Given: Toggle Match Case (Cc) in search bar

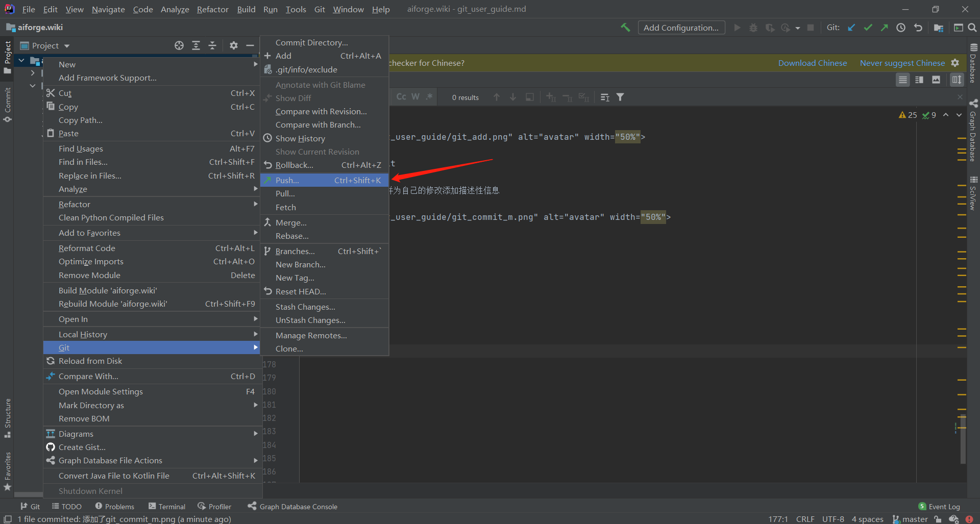Looking at the screenshot, I should coord(401,97).
